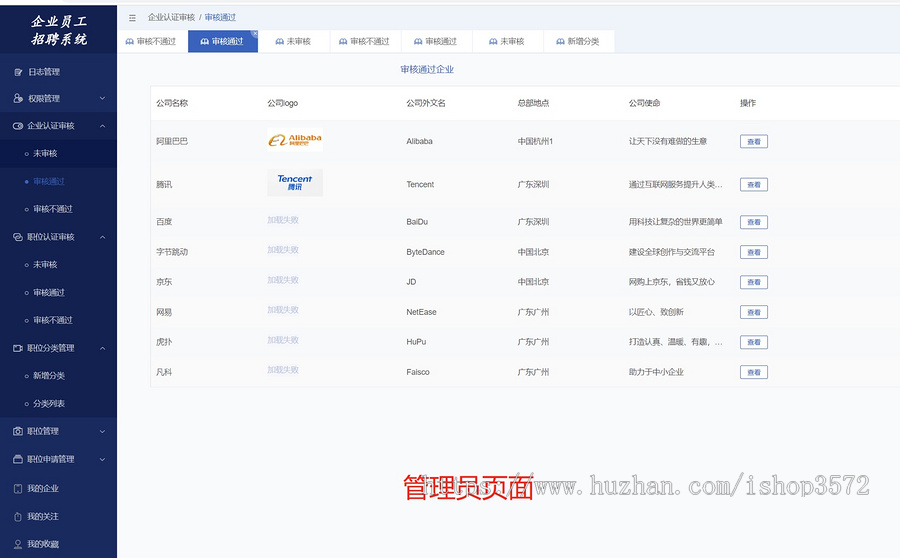Click the NetEase cell
This screenshot has height=558, width=900.
pyautogui.click(x=421, y=312)
